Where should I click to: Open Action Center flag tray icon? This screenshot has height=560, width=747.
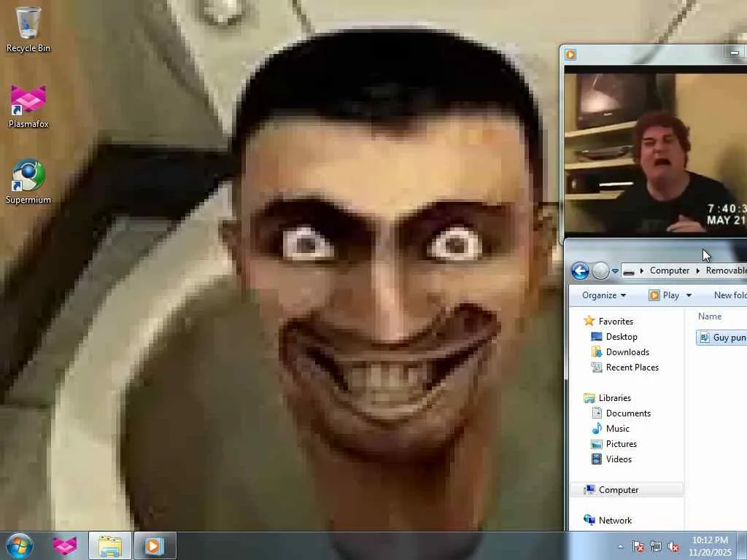point(638,547)
